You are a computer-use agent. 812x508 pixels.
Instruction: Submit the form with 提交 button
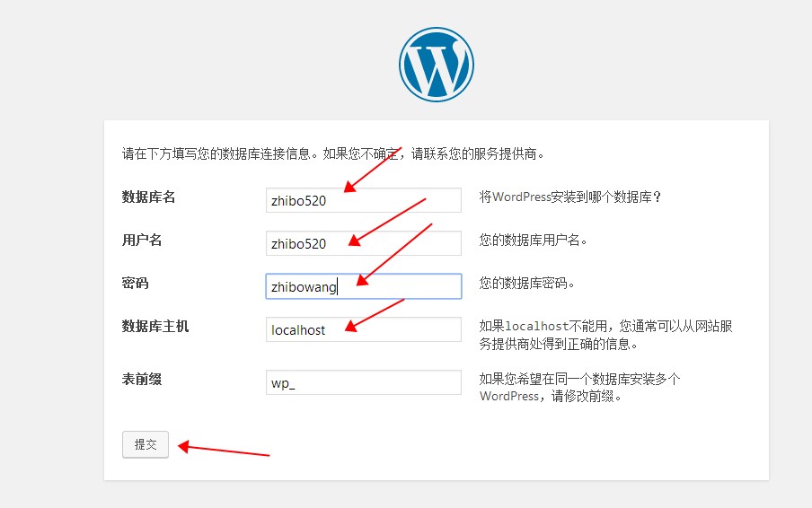(x=146, y=444)
